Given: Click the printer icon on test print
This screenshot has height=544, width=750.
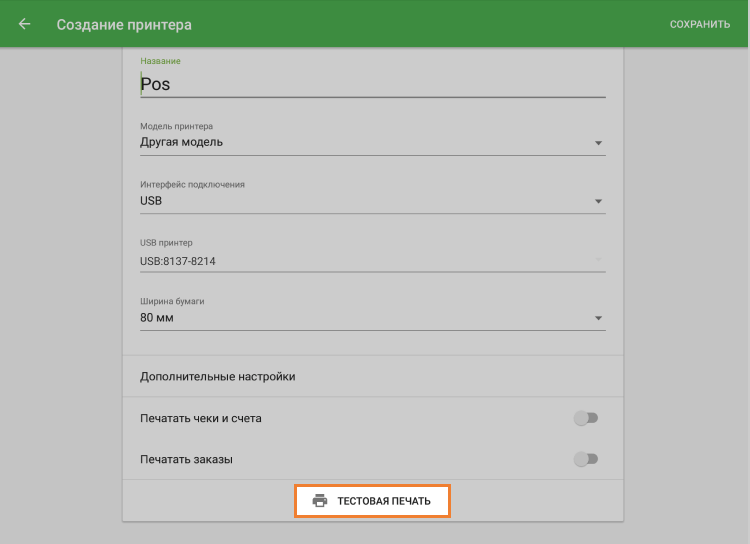Looking at the screenshot, I should (x=320, y=501).
